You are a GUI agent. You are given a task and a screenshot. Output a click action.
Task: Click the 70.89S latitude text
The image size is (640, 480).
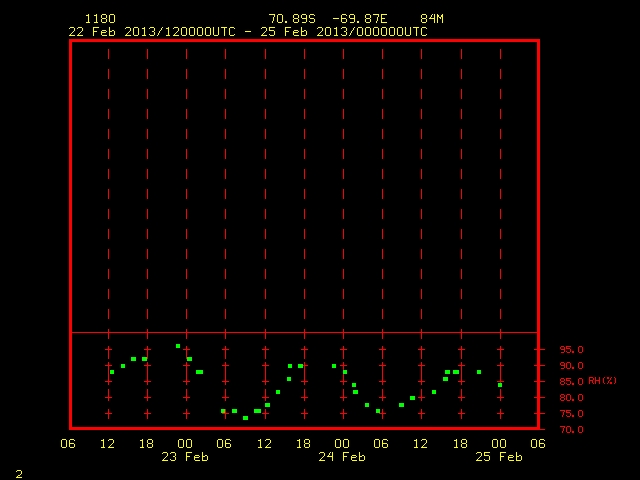292,19
